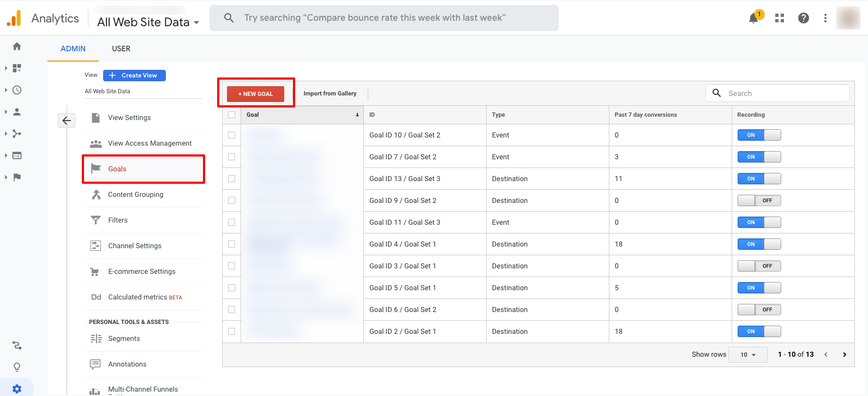The height and width of the screenshot is (396, 868).
Task: Click the back arrow in view column
Action: (67, 121)
